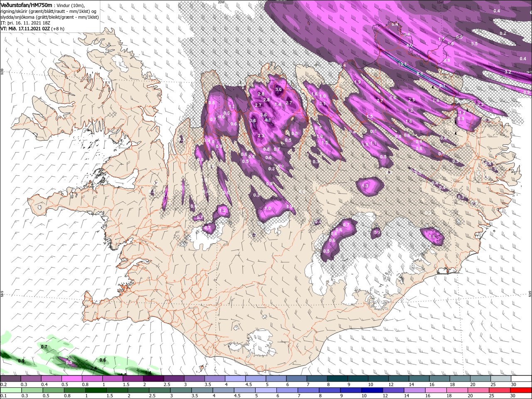
Task: Click the 3.0 precipitation value on the map
Action: (x=278, y=89)
